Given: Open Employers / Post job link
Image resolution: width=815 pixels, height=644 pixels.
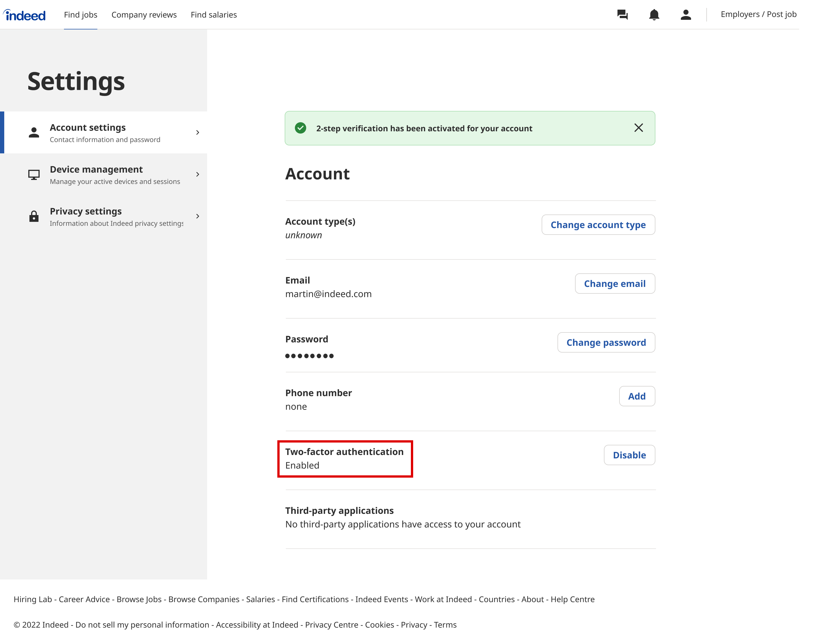Looking at the screenshot, I should click(758, 14).
